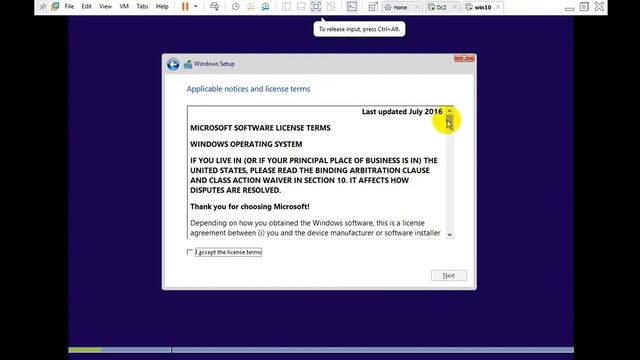Click the setup progress bar at bottom
Image resolution: width=640 pixels, height=360 pixels.
click(321, 350)
